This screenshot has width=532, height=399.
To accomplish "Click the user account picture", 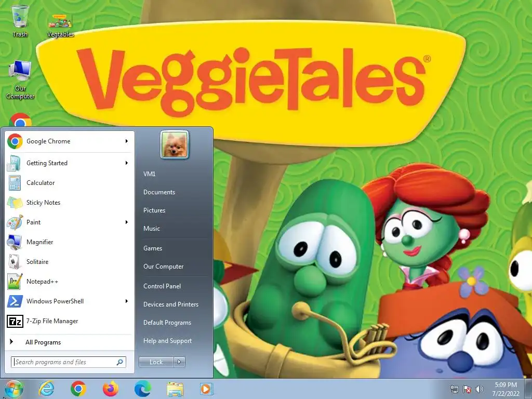I will 175,144.
